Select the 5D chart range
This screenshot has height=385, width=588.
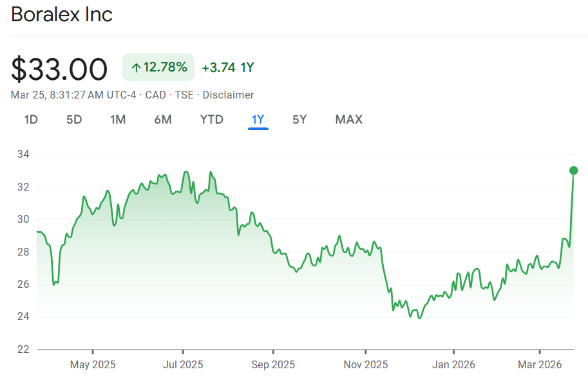point(74,119)
